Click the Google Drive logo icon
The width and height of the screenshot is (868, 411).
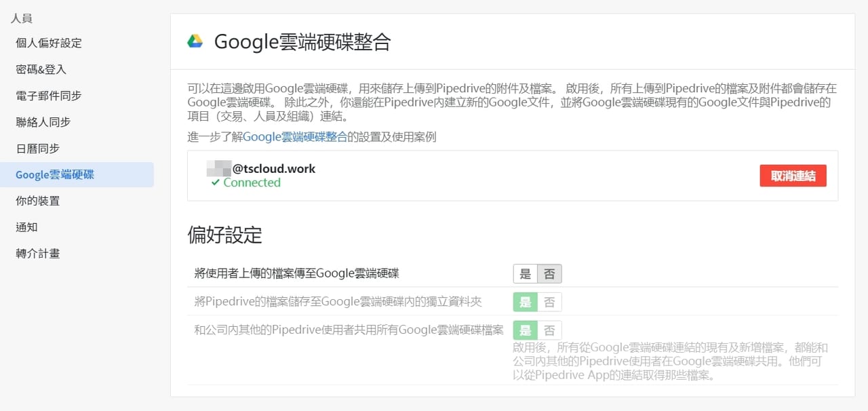195,41
